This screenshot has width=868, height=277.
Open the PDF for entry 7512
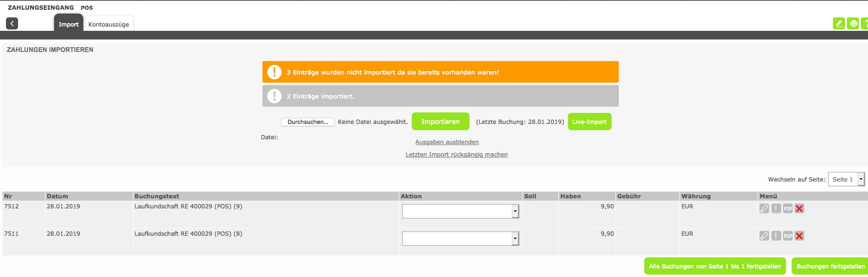[788, 208]
